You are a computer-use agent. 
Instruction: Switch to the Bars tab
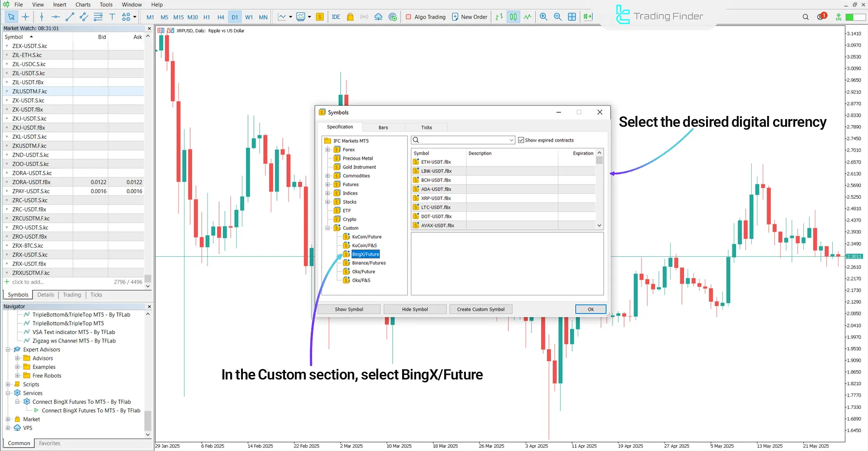click(383, 127)
